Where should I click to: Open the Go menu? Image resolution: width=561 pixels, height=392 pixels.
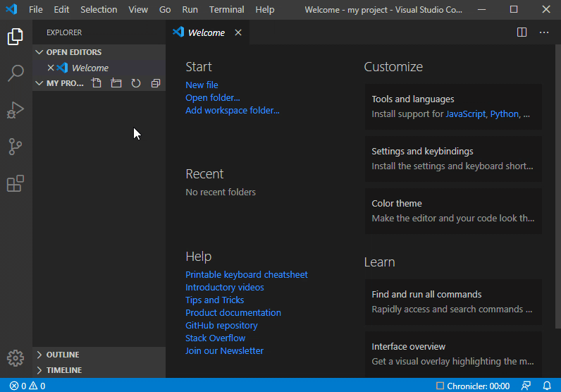coord(165,10)
